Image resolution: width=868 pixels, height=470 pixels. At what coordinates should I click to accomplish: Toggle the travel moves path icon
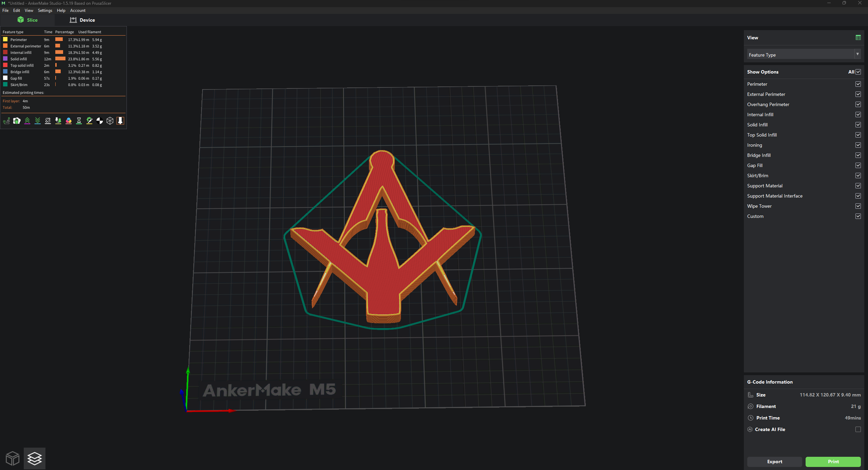pyautogui.click(x=6, y=121)
